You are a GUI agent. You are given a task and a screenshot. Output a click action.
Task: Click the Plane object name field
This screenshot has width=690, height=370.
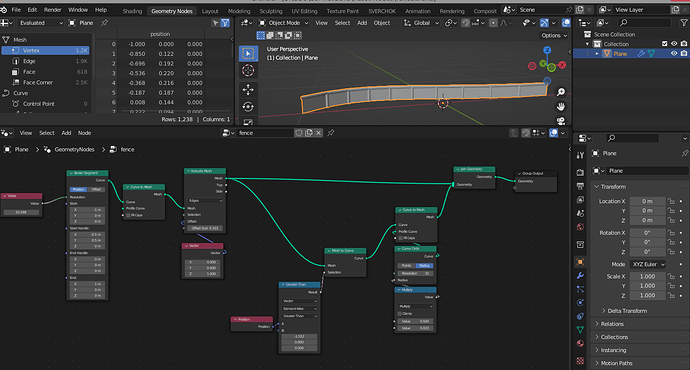[647, 171]
